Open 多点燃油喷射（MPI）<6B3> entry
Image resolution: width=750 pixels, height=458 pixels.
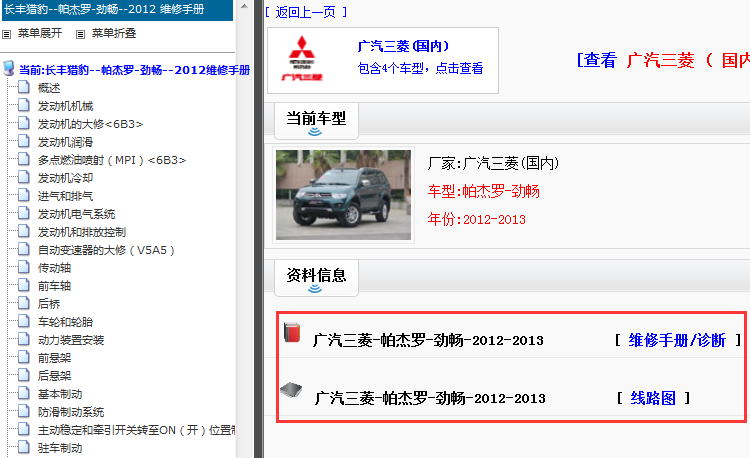(x=112, y=160)
